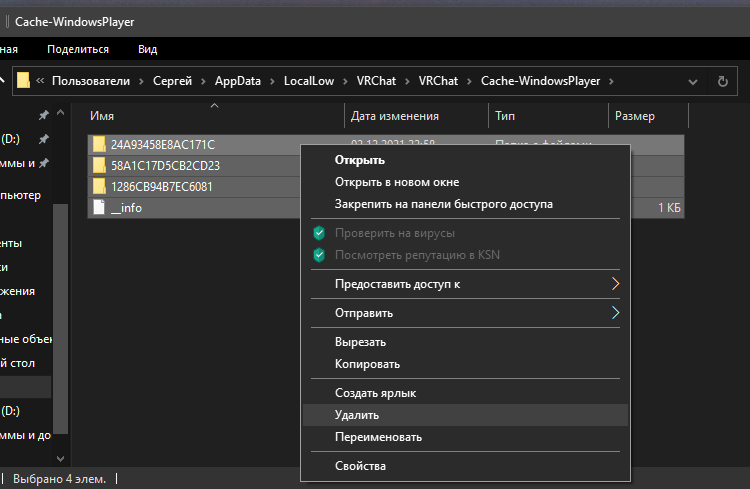Click chevron after Сергей in breadcrumb
The image size is (750, 489).
(203, 81)
